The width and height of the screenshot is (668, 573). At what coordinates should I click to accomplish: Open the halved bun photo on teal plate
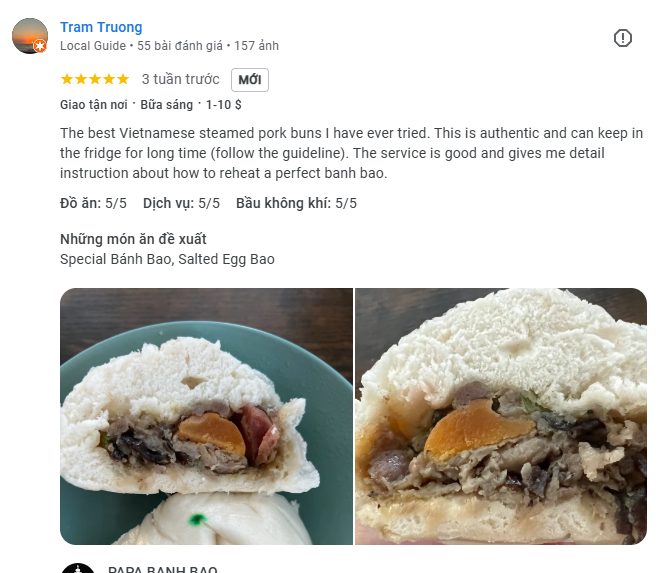click(x=206, y=416)
